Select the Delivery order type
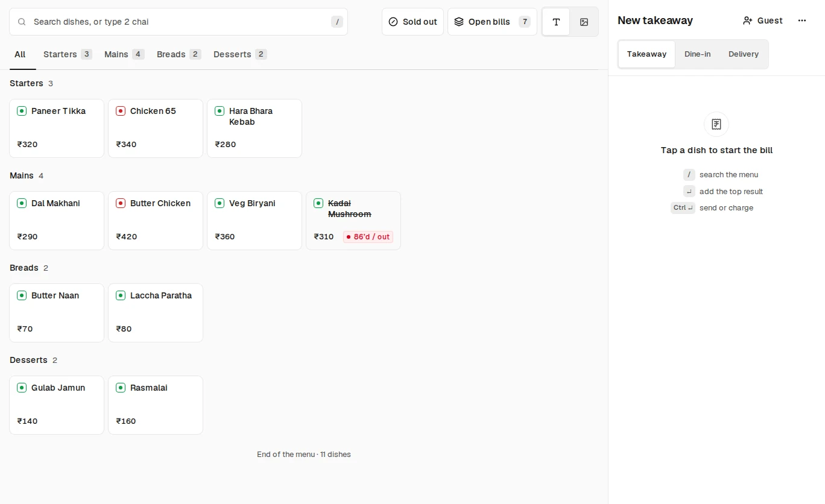This screenshot has width=825, height=504. [743, 54]
